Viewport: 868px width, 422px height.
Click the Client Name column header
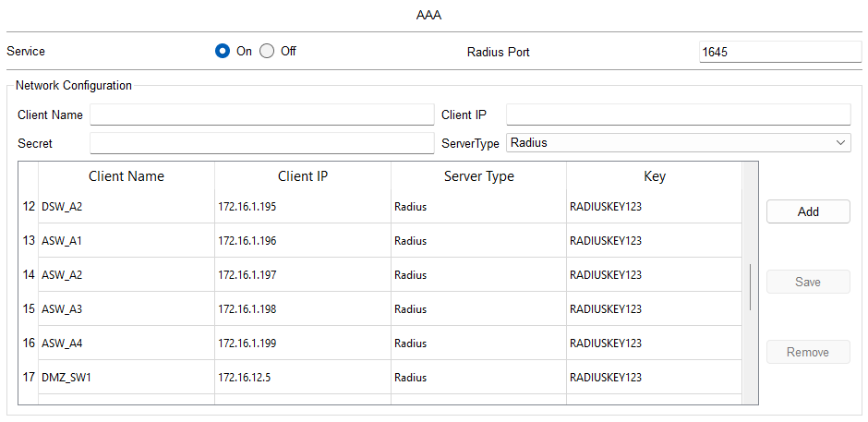click(x=127, y=176)
